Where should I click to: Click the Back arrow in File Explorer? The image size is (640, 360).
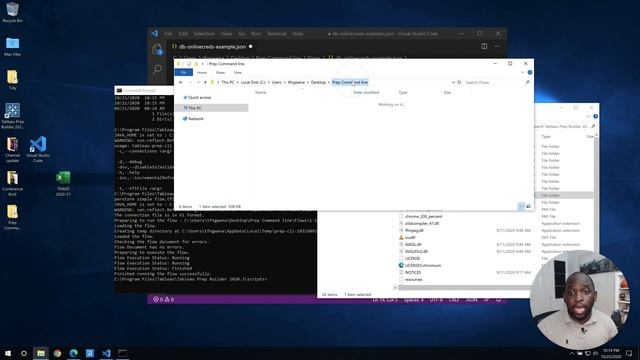point(181,82)
